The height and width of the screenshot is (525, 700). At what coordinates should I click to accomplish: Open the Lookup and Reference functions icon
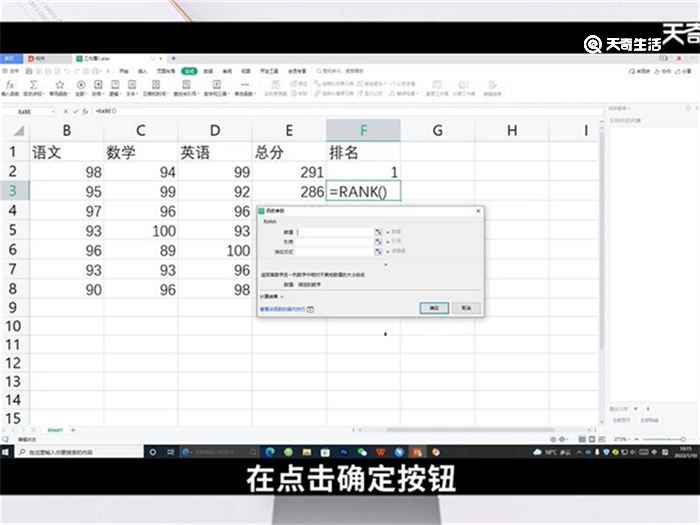click(x=186, y=85)
